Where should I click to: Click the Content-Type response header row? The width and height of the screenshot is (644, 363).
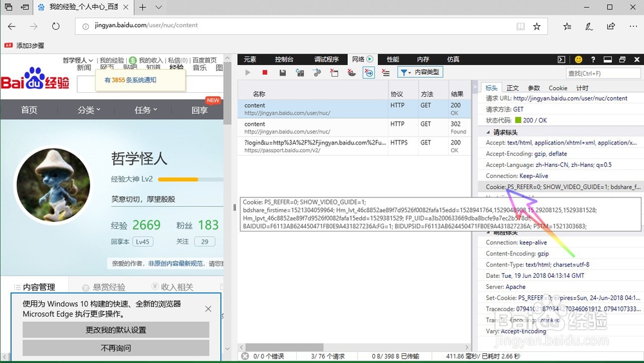[562, 264]
